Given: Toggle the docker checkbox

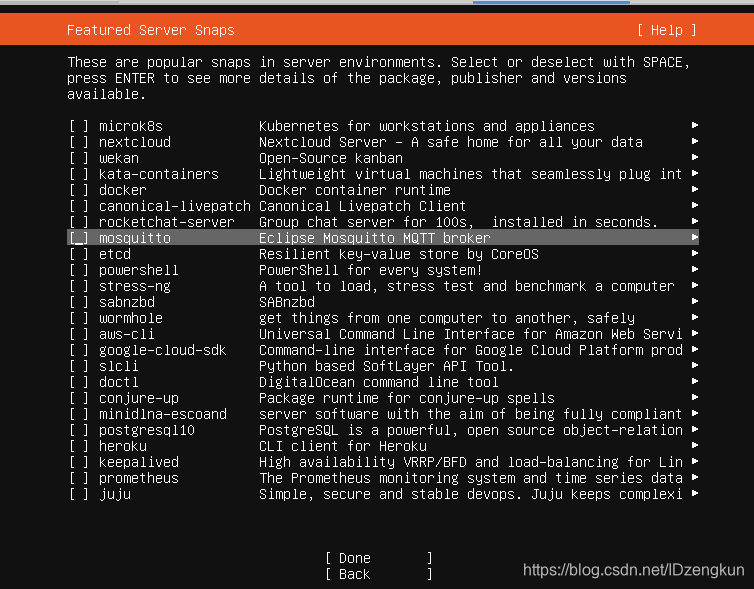Looking at the screenshot, I should click(x=79, y=190).
